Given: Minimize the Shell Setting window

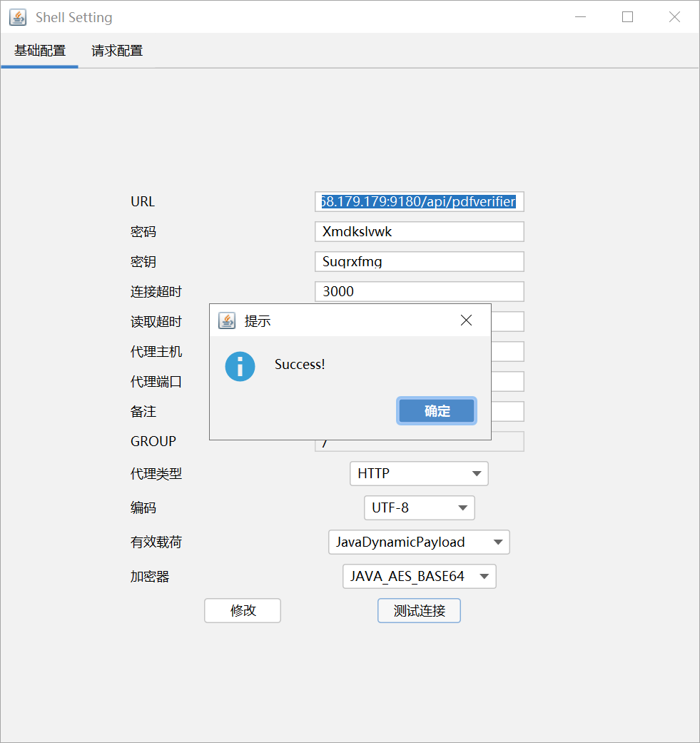Looking at the screenshot, I should click(x=581, y=17).
